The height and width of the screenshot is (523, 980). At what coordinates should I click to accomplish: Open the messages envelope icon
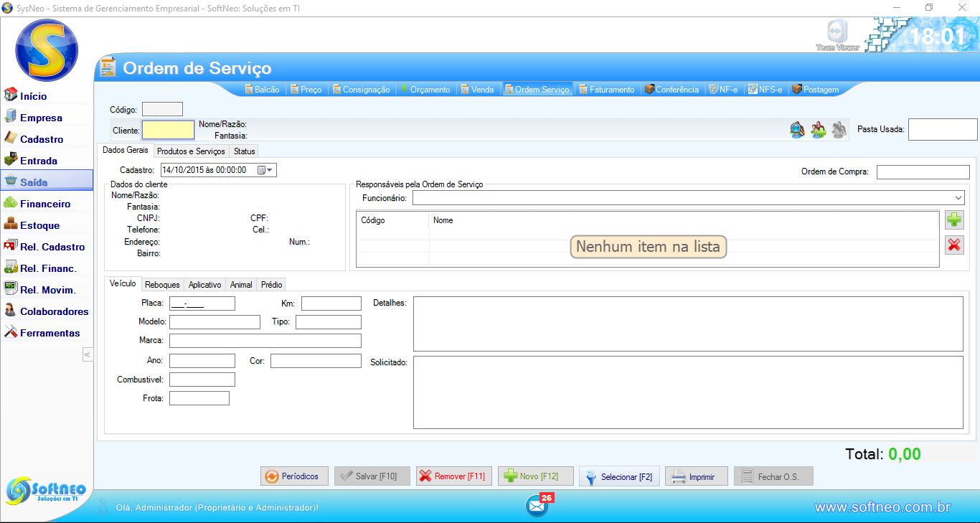point(537,506)
